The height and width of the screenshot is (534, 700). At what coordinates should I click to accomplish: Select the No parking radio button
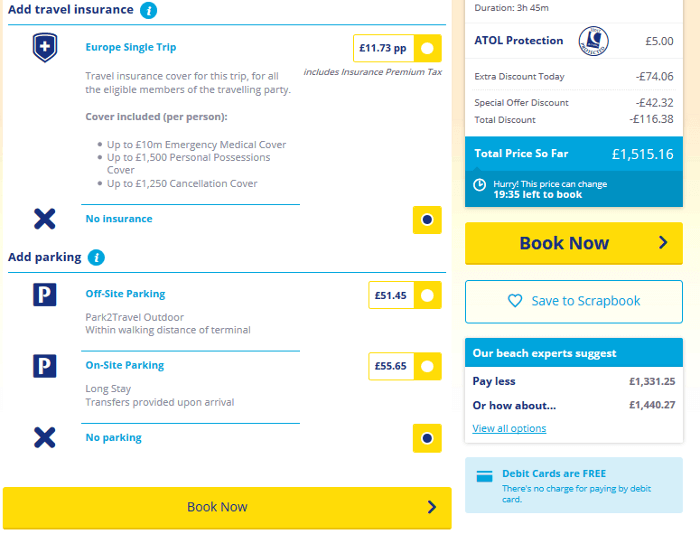[x=427, y=438]
